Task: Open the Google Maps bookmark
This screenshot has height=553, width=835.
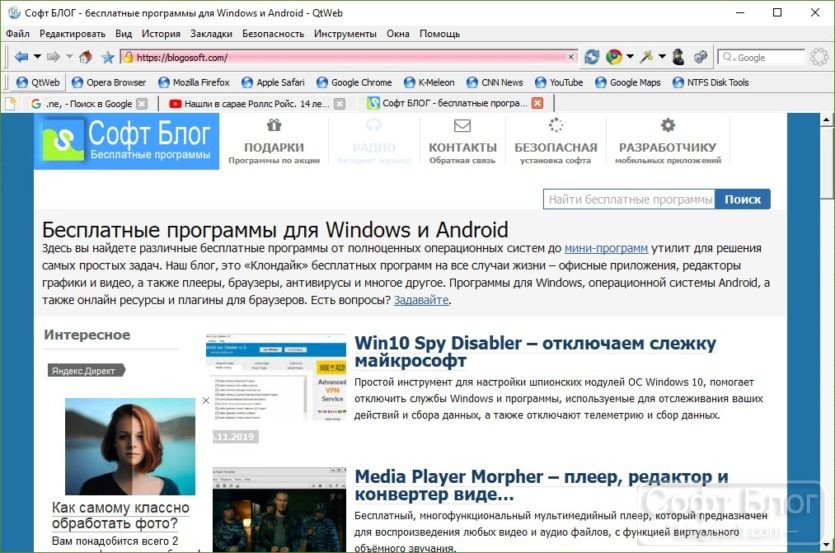Action: click(628, 83)
